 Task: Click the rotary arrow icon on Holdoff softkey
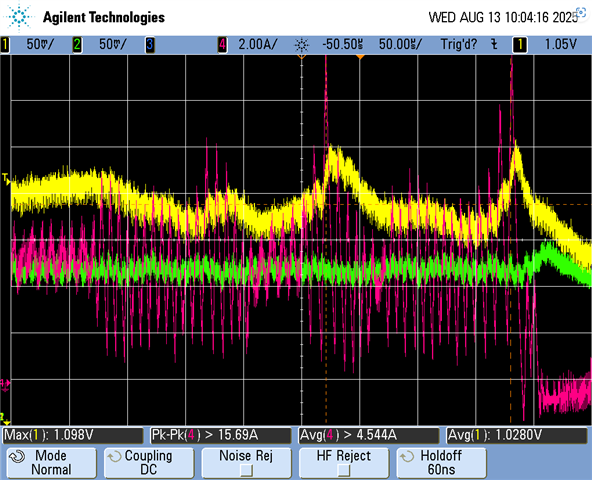coord(407,457)
